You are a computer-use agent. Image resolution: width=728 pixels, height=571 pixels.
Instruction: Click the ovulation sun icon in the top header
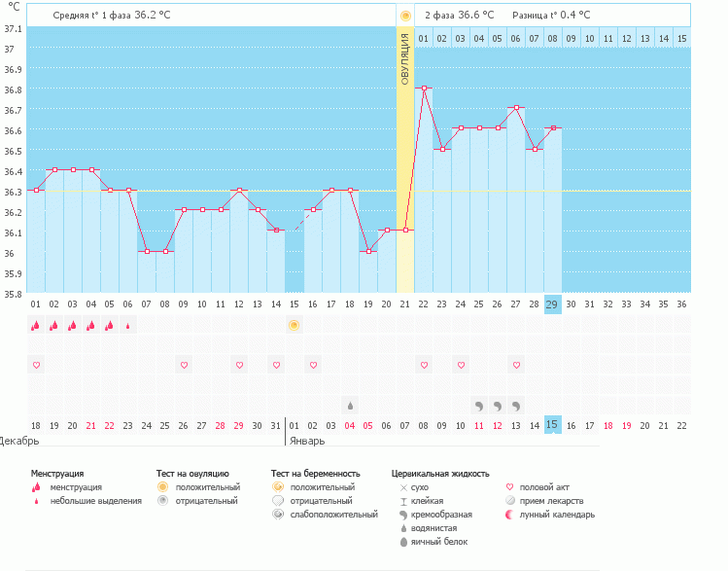point(405,16)
